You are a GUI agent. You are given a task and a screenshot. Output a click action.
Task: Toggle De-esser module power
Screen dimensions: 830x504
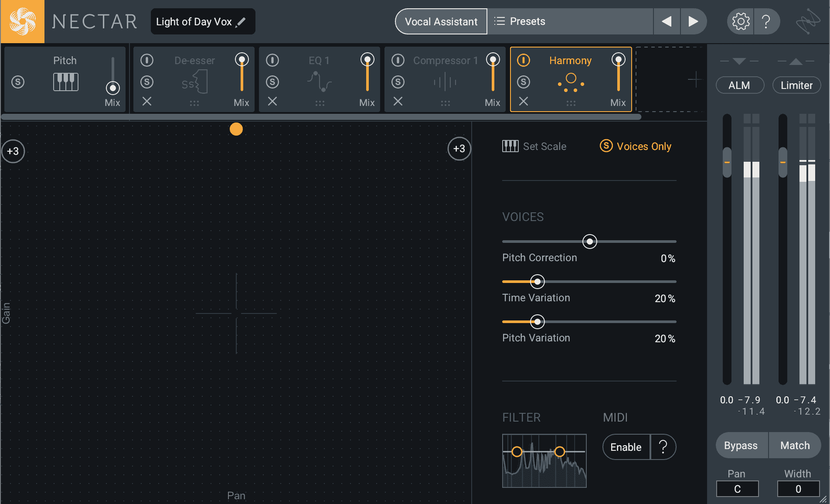pos(147,60)
